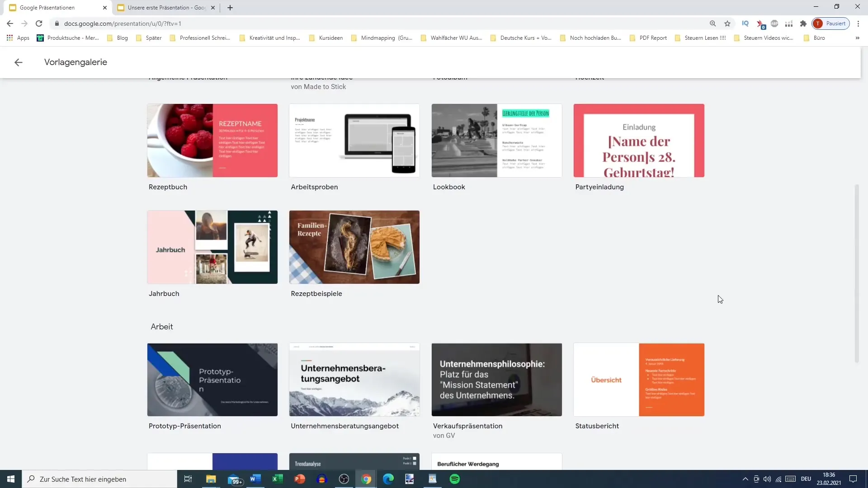The width and height of the screenshot is (868, 488).
Task: Open Steuern Lesen bookmark folder
Action: (700, 38)
